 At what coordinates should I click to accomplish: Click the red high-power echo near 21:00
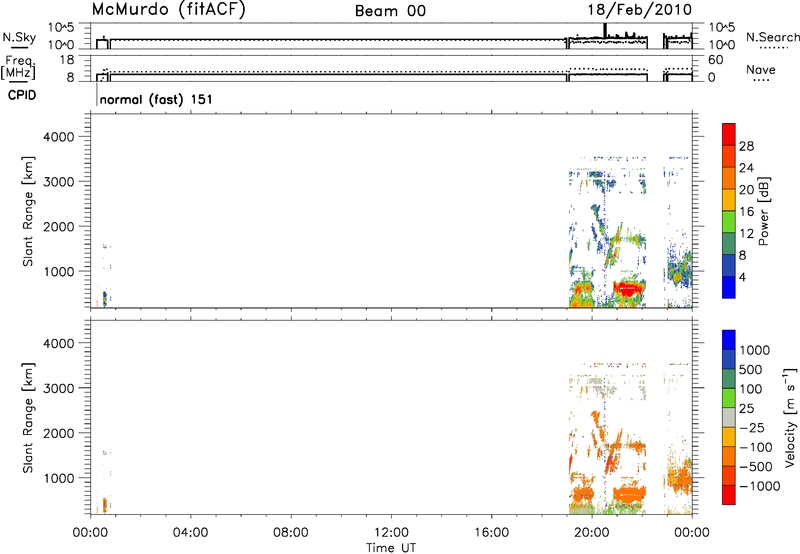tap(628, 289)
